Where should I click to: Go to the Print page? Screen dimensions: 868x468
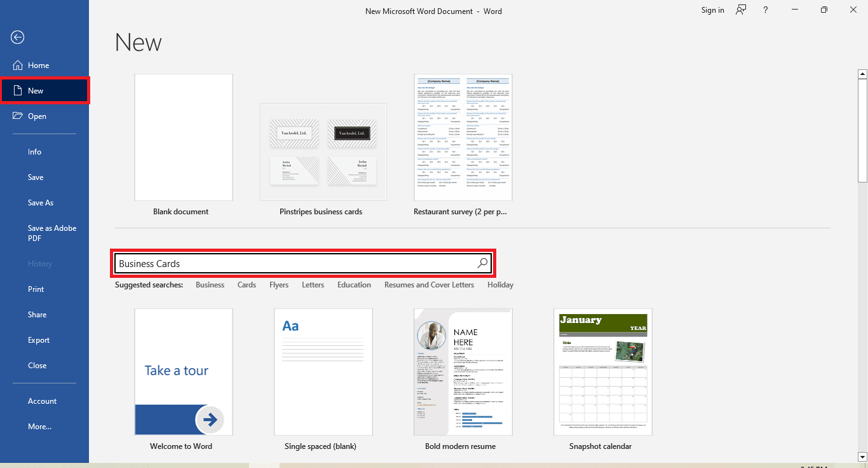pyautogui.click(x=36, y=289)
